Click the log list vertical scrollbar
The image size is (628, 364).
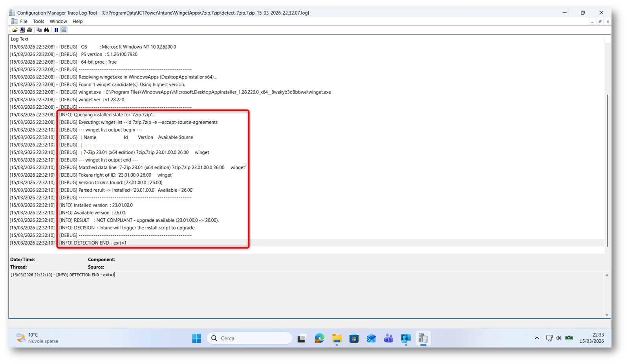(607, 170)
